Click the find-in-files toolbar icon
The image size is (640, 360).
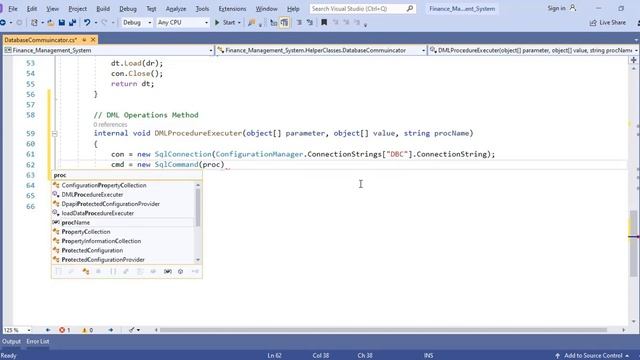(251, 23)
